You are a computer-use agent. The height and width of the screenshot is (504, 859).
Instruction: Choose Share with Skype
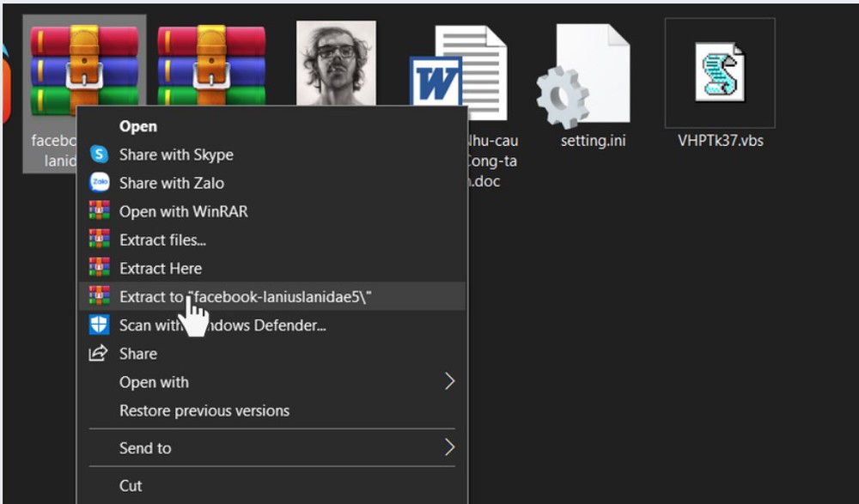(272, 155)
